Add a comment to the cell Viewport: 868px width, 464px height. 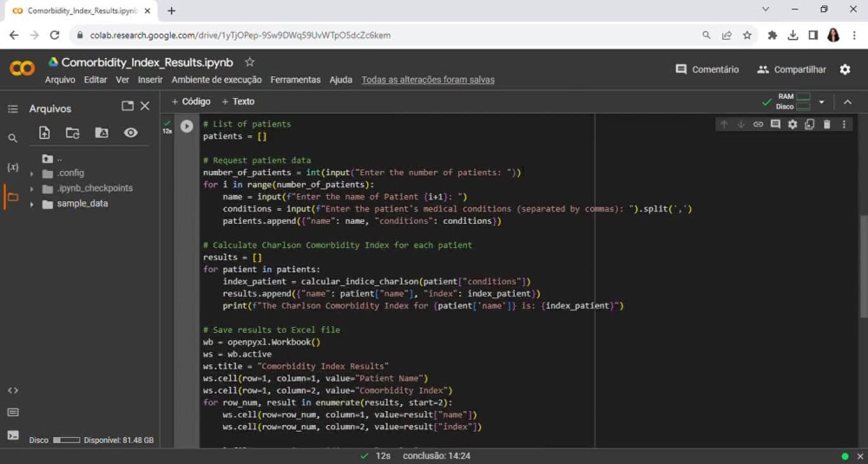(775, 124)
